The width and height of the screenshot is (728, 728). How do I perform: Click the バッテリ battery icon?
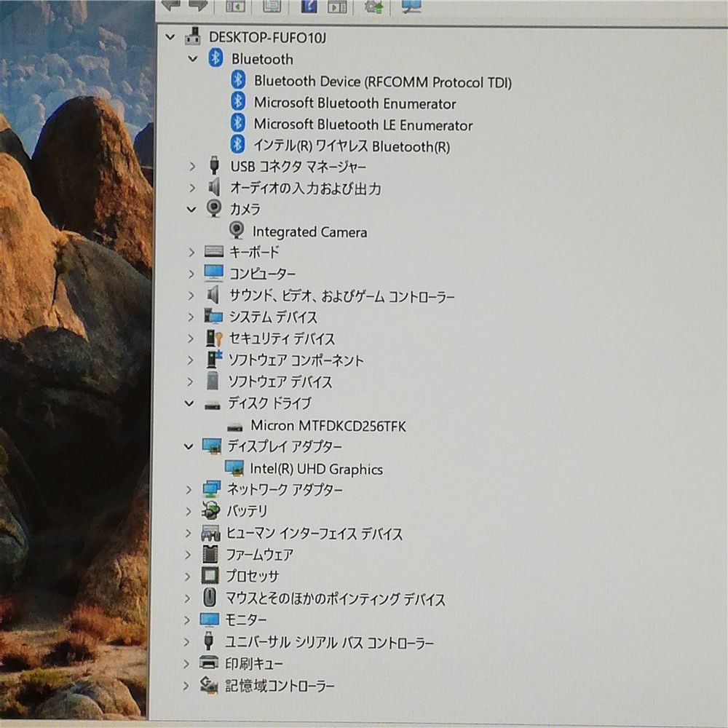211,510
